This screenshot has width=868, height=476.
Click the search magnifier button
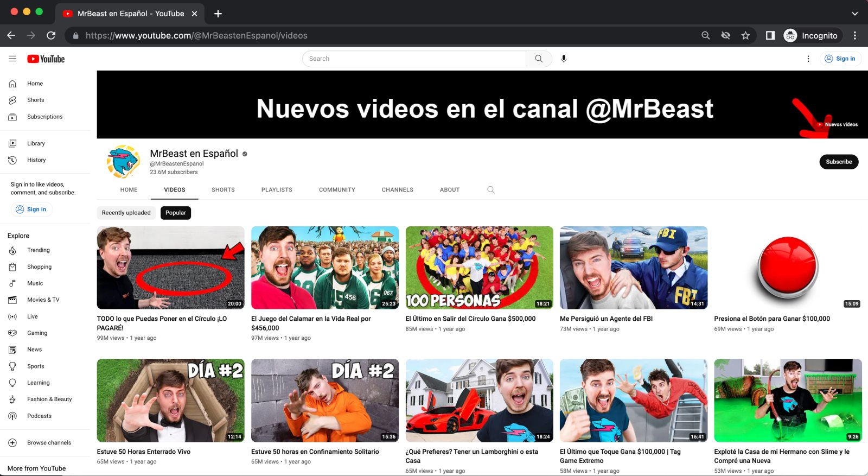coord(539,59)
